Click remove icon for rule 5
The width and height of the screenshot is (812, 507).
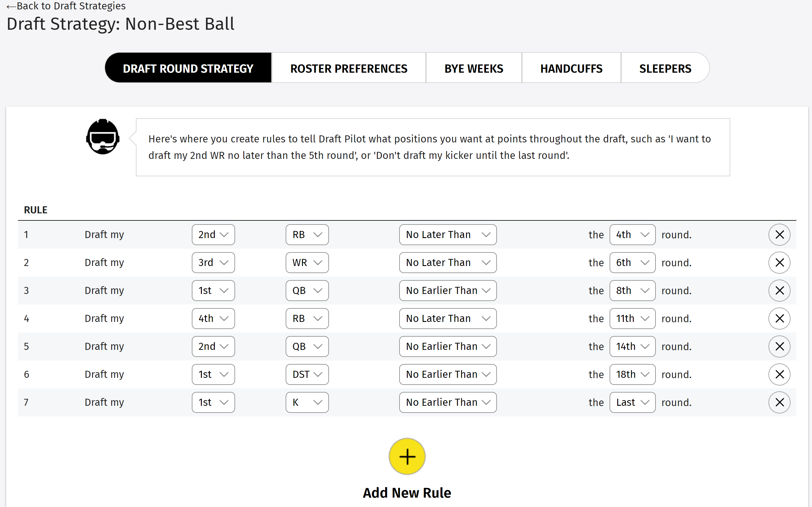(x=779, y=346)
